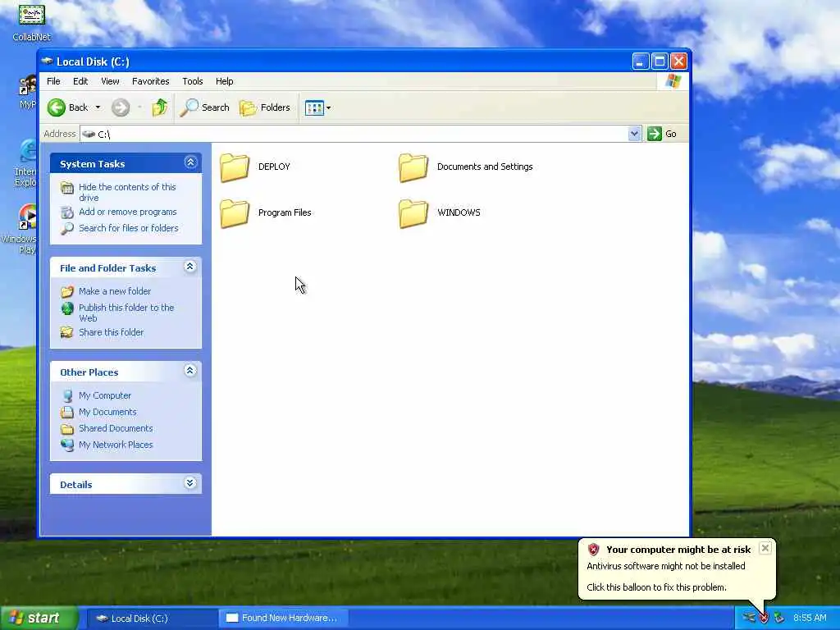This screenshot has width=840, height=630.
Task: Collapse the File and Folder Tasks panel
Action: point(190,267)
